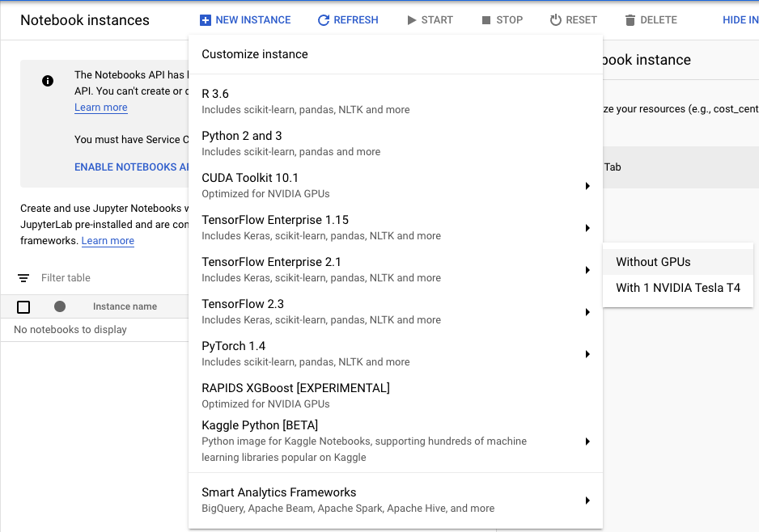Click the HIDE INFO PANEL button

pyautogui.click(x=740, y=20)
